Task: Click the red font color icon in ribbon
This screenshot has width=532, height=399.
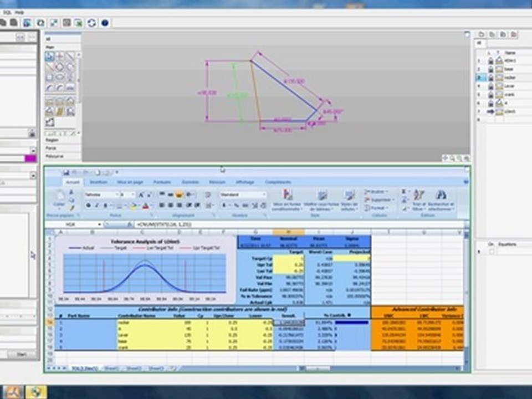Action: [146, 206]
